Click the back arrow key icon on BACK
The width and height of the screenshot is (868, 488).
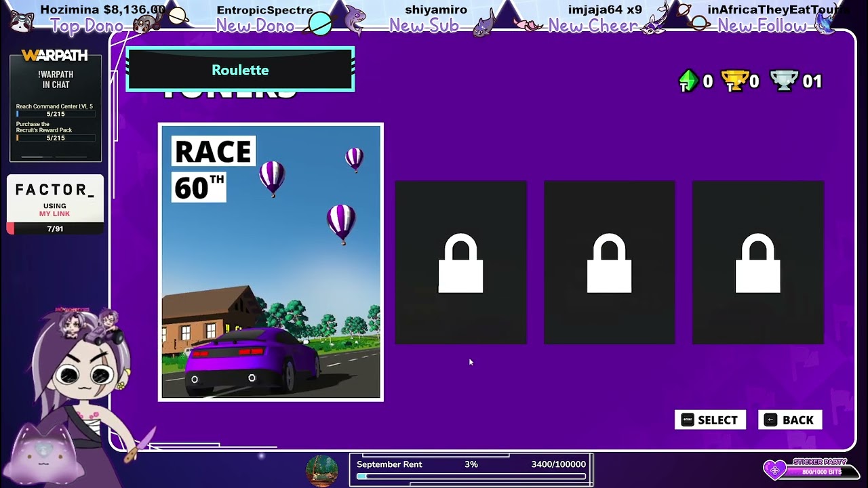click(x=770, y=420)
